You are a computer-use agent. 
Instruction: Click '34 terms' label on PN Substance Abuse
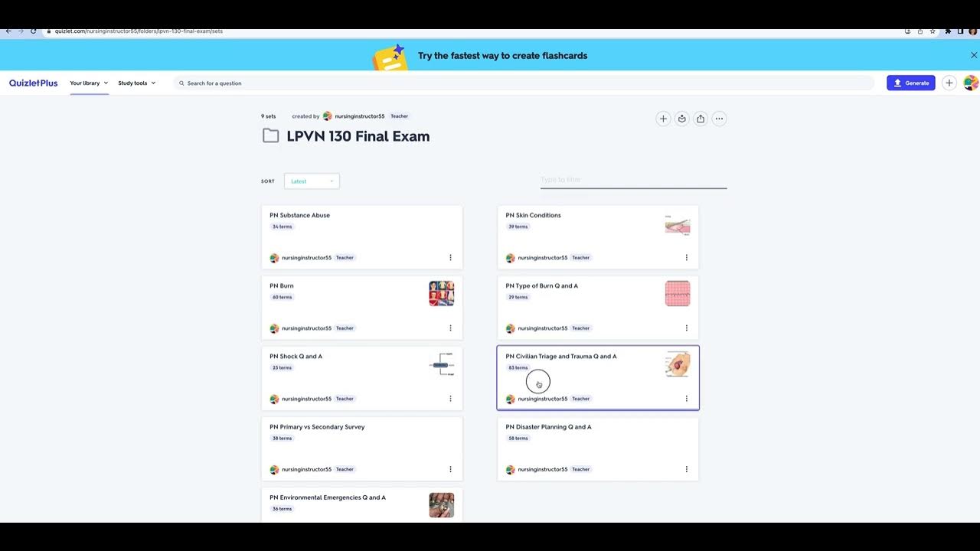click(x=282, y=227)
